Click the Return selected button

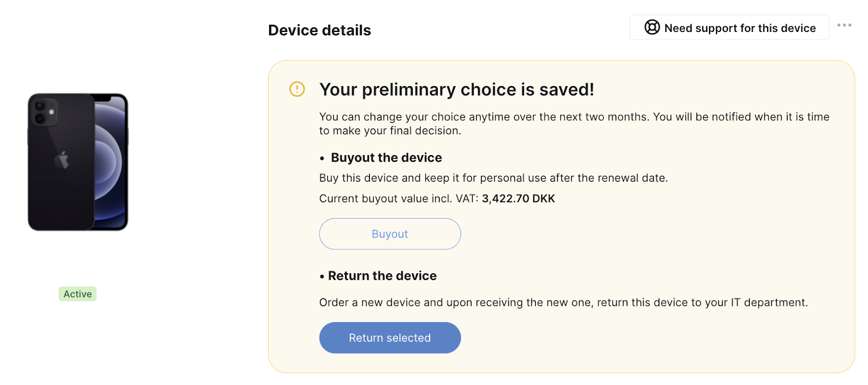(x=390, y=338)
